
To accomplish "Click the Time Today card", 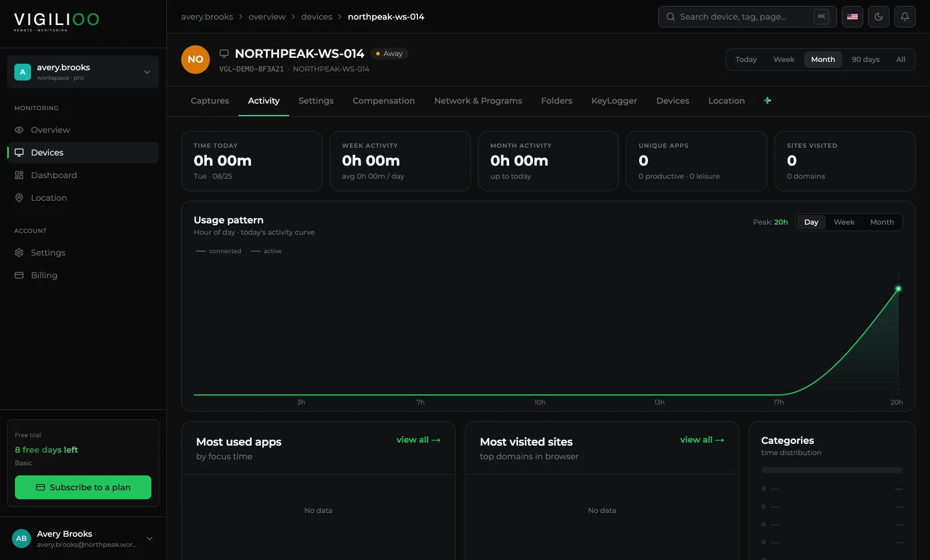I will [252, 161].
